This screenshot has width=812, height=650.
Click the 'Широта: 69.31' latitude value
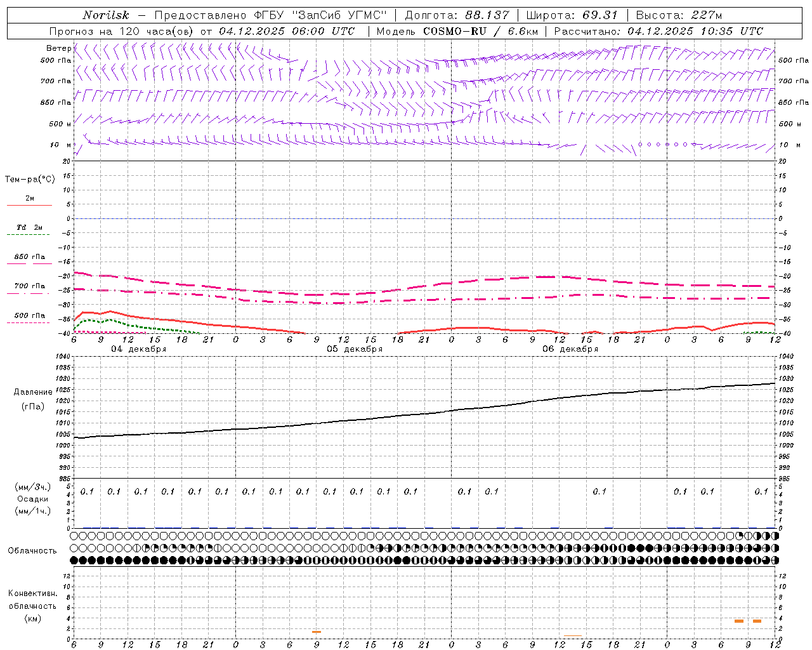click(572, 15)
